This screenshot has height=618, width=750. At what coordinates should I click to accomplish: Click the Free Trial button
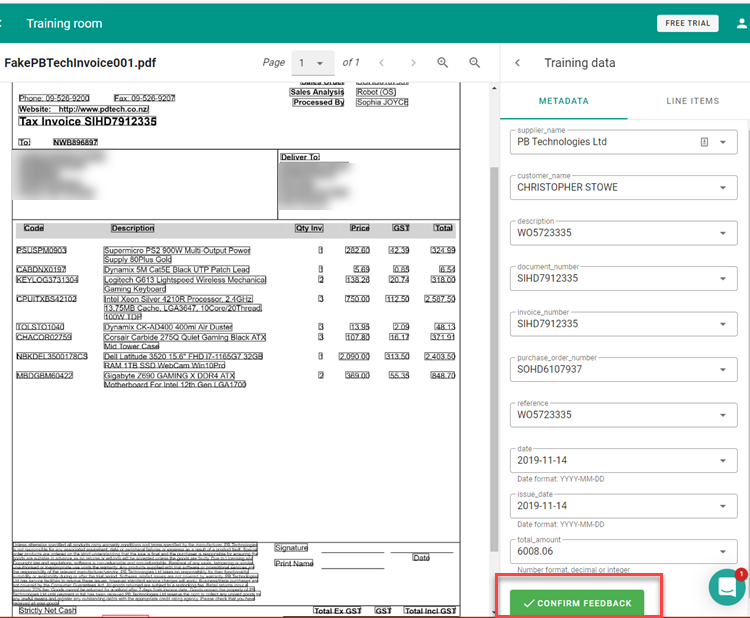click(x=687, y=23)
